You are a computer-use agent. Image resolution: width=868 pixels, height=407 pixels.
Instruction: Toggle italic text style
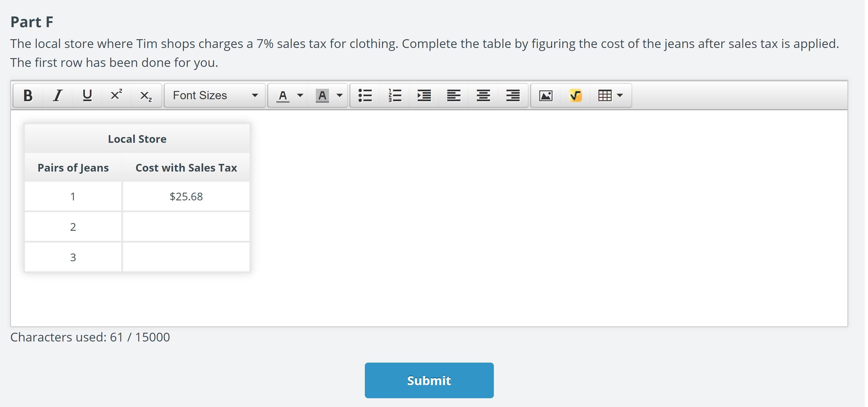(x=58, y=95)
